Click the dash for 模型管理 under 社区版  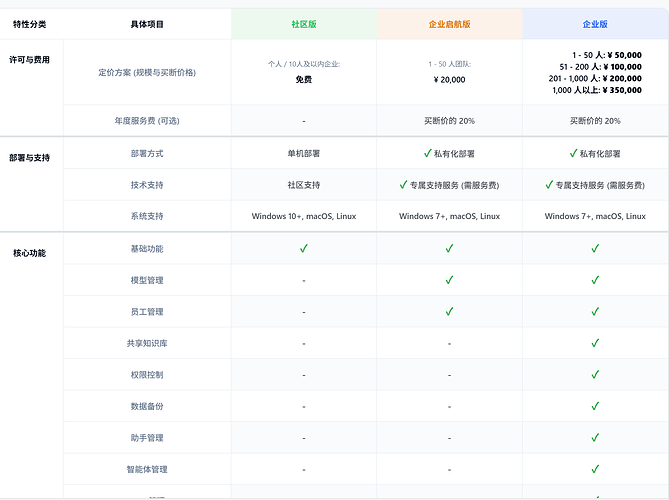pos(304,281)
